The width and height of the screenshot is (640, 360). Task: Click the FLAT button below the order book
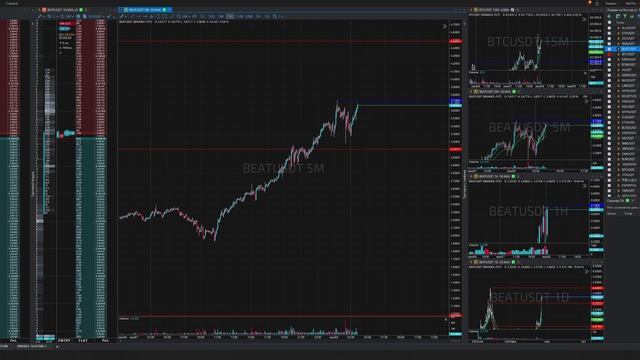point(83,340)
